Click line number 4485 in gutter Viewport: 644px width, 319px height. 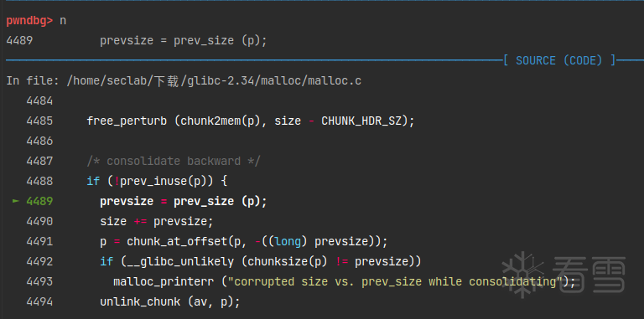(39, 121)
